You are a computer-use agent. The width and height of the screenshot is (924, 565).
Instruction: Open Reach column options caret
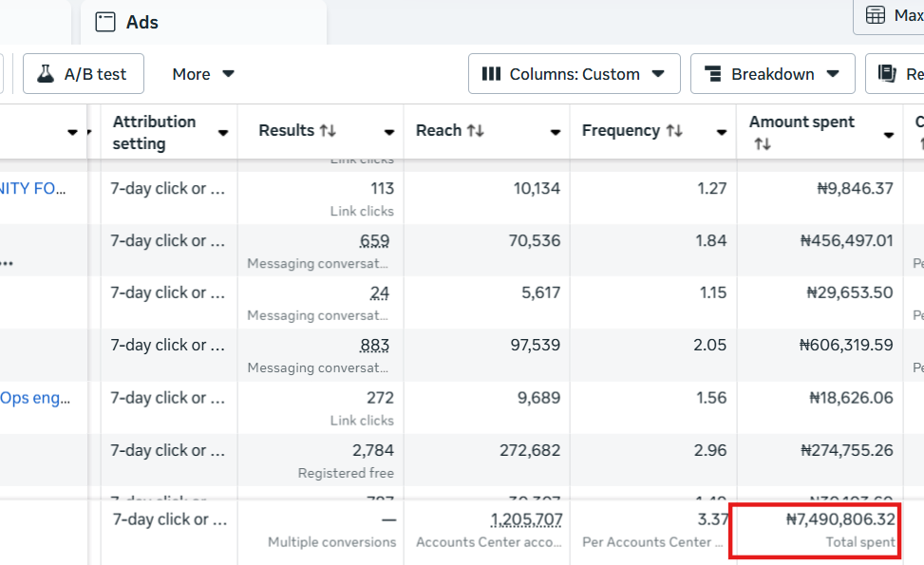pos(556,133)
